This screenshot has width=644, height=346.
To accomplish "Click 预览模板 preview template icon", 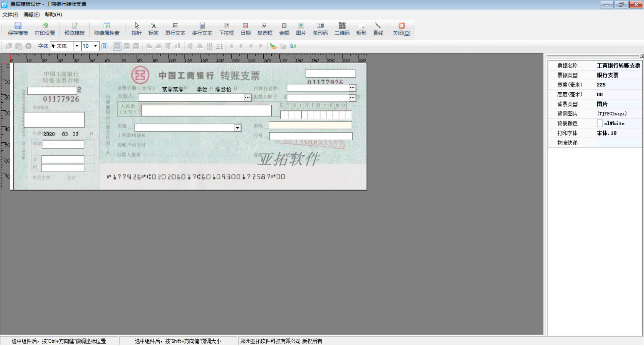I will [74, 29].
